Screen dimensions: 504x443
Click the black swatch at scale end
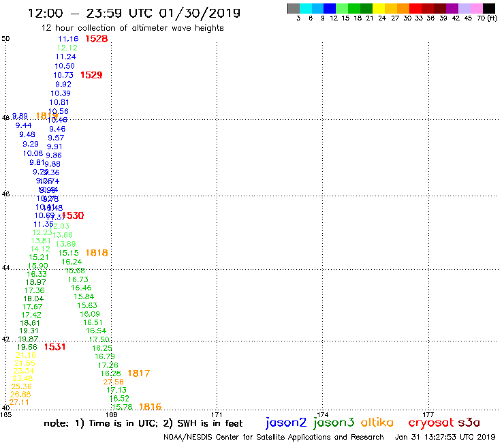489,8
